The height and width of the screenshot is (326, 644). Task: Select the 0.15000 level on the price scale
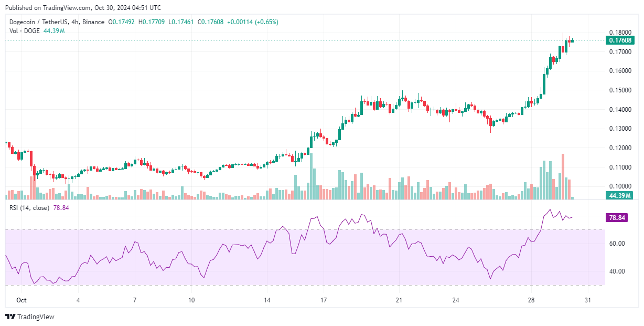619,90
